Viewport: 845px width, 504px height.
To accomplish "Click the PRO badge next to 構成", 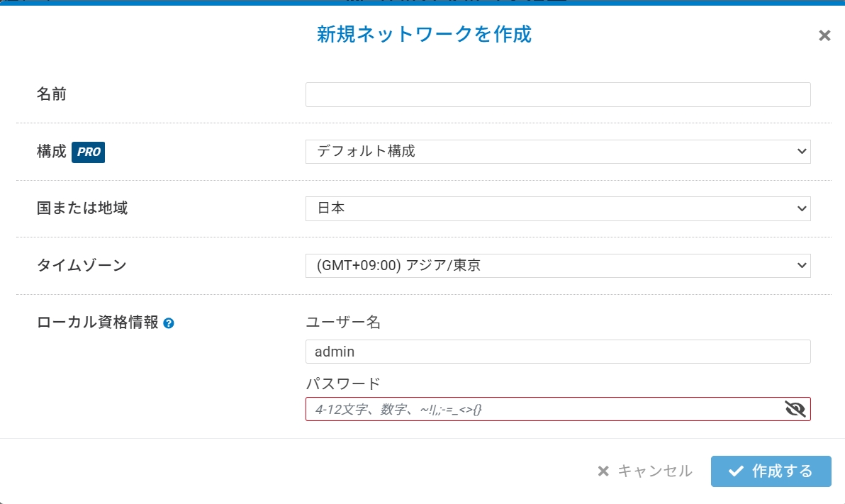I will (x=89, y=152).
